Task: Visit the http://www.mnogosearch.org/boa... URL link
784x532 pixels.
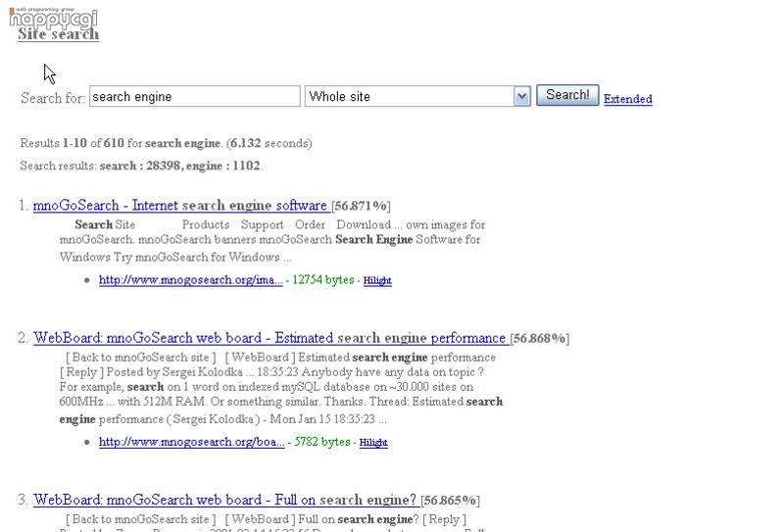Action: (191, 442)
